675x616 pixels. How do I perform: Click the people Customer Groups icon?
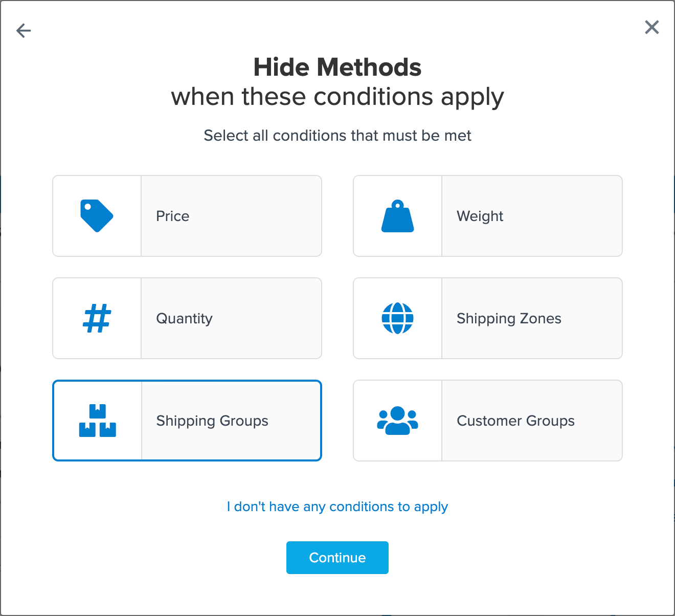pyautogui.click(x=397, y=421)
